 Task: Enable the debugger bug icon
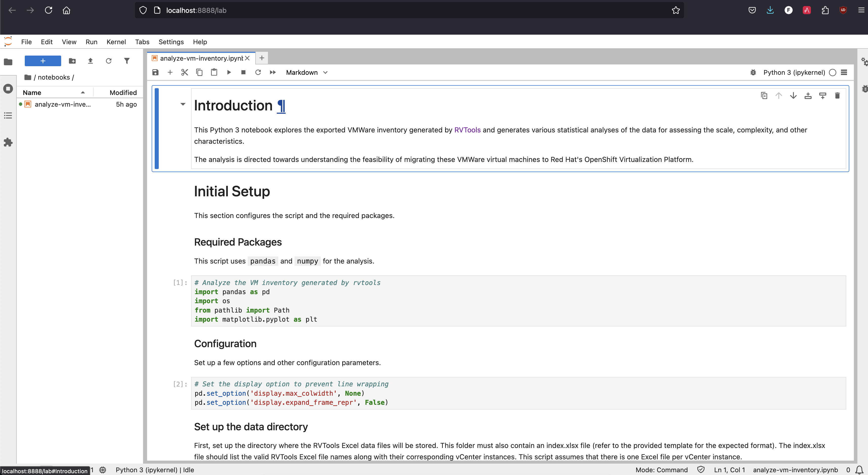[753, 73]
